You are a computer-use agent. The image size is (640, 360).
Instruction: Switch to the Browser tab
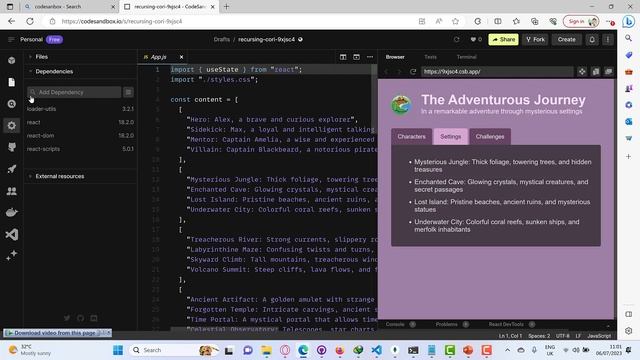[395, 57]
